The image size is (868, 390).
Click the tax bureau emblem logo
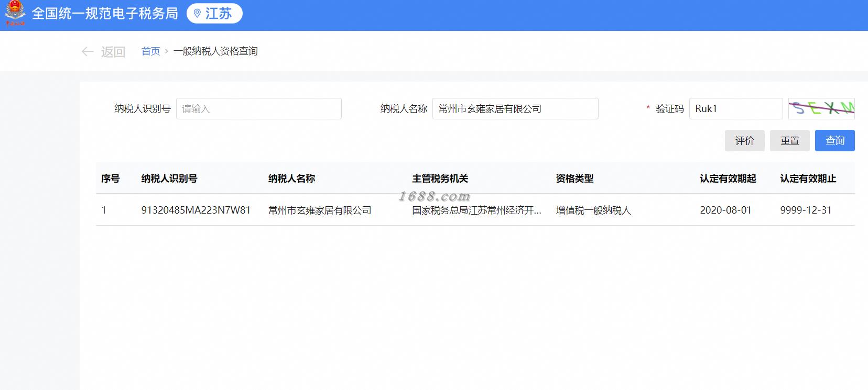15,13
